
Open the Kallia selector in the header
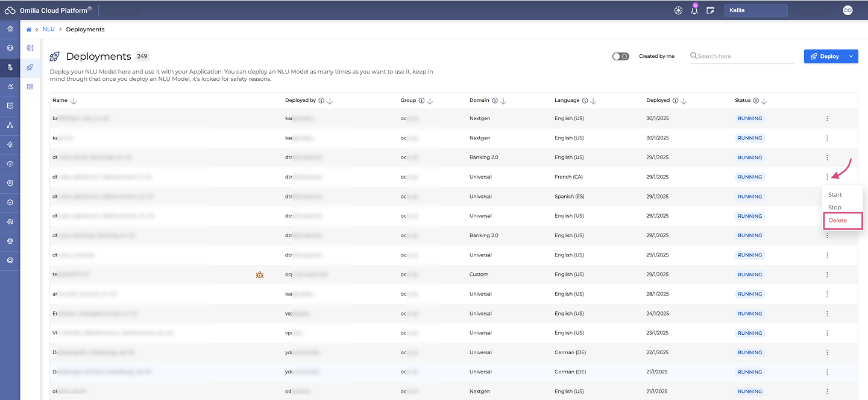pos(755,10)
